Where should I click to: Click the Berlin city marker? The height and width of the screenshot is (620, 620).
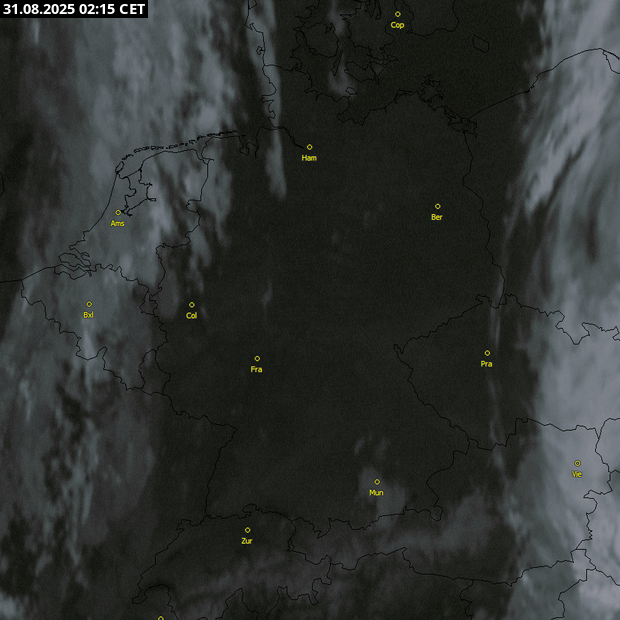click(x=438, y=206)
